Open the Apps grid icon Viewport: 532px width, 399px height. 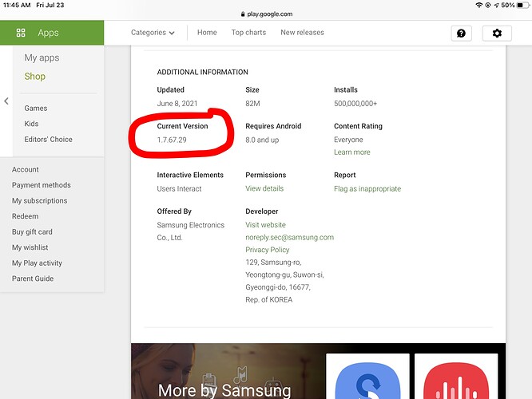[21, 33]
